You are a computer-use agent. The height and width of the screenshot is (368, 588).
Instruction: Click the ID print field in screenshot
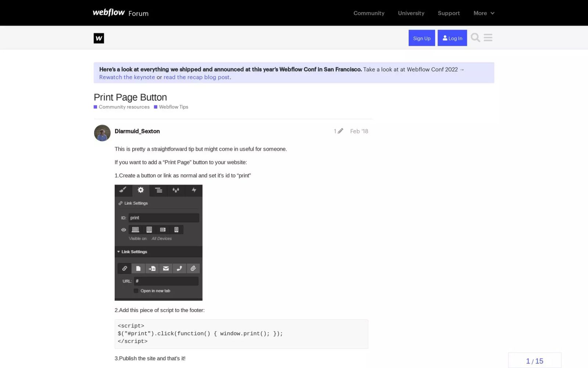(x=164, y=217)
